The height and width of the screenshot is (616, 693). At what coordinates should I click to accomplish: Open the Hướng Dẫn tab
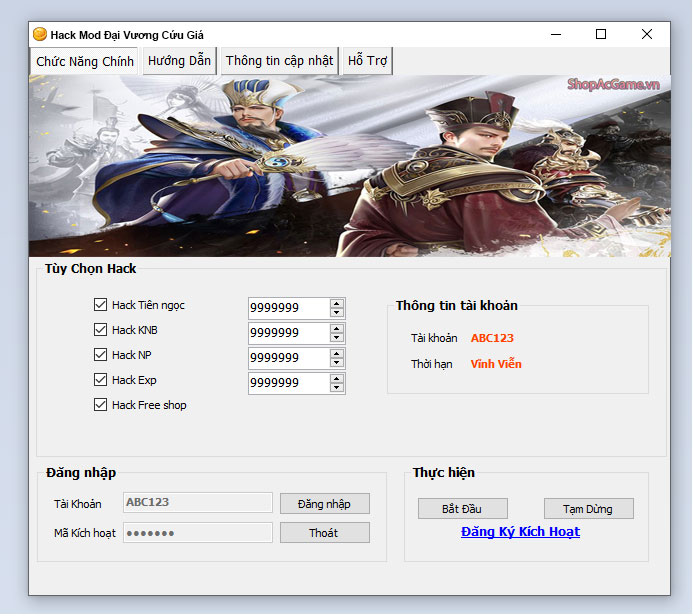point(179,61)
